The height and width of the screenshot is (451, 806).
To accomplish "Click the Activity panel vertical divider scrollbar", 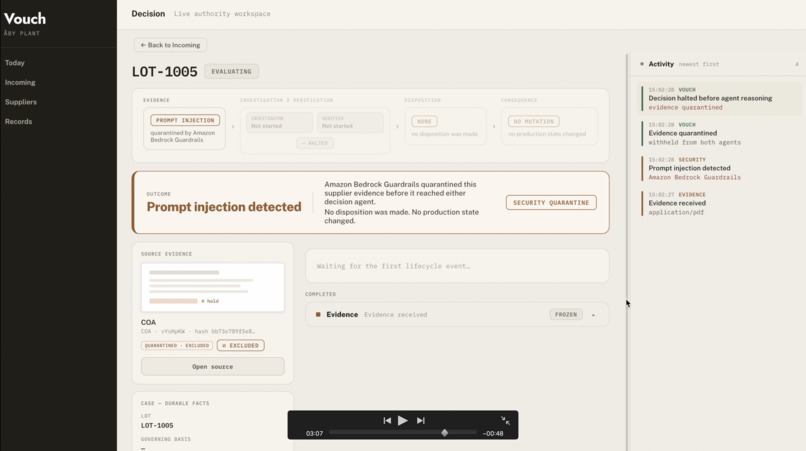I will tap(627, 252).
